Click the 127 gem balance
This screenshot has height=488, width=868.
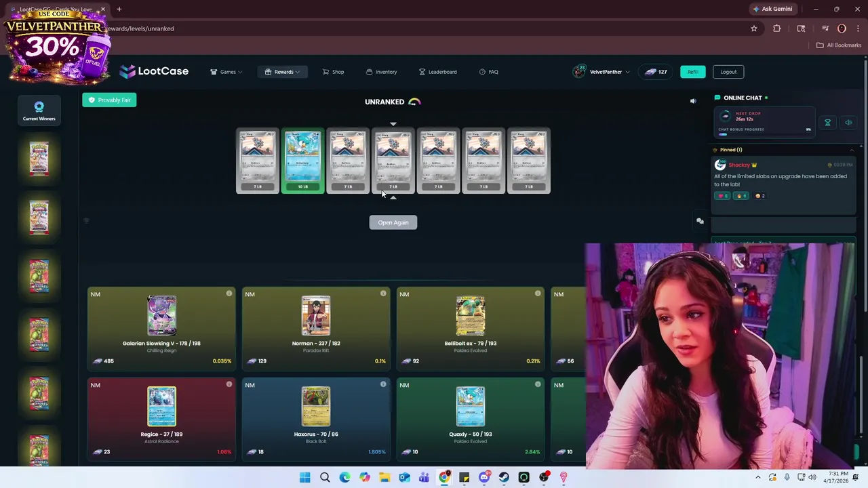tap(656, 72)
